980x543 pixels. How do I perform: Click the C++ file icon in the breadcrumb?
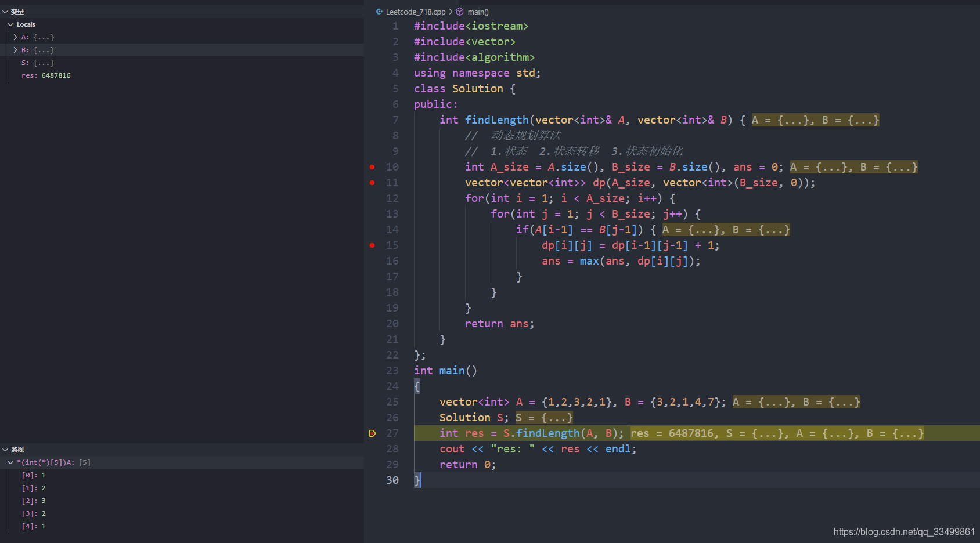(379, 11)
